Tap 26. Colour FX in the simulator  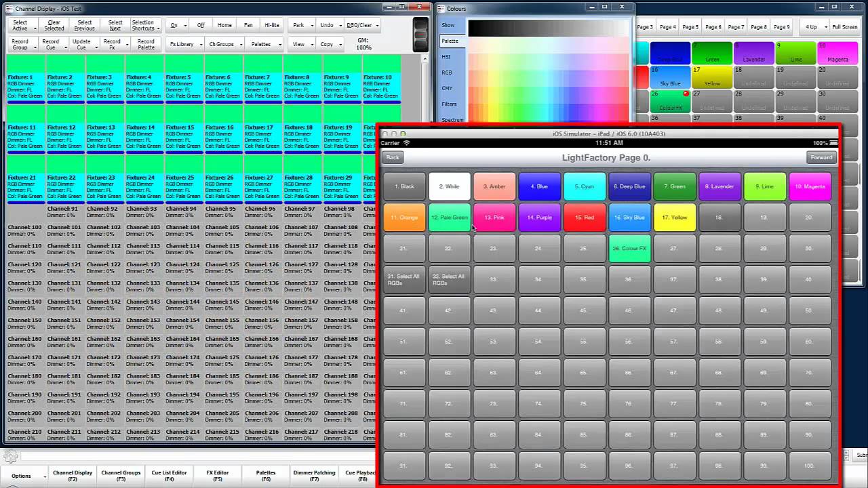[x=629, y=249]
